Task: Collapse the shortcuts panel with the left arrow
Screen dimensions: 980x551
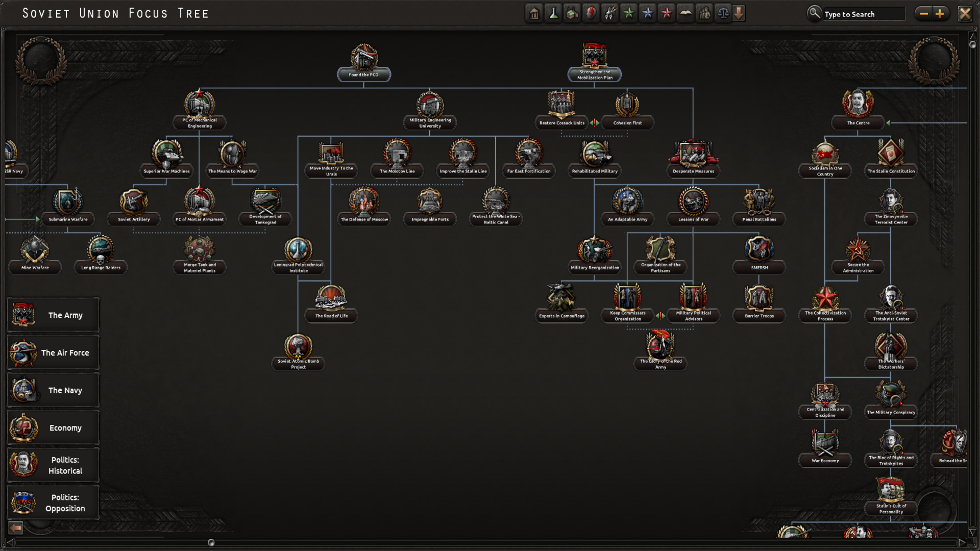Action: click(15, 528)
